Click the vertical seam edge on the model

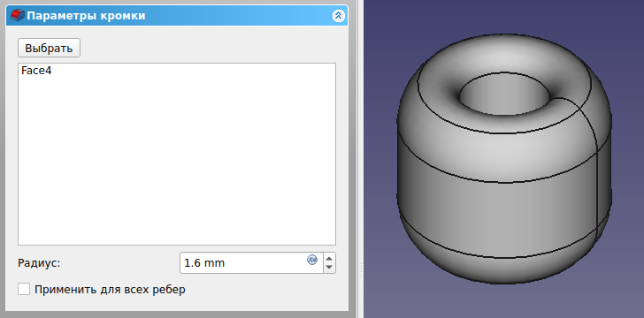[x=597, y=180]
